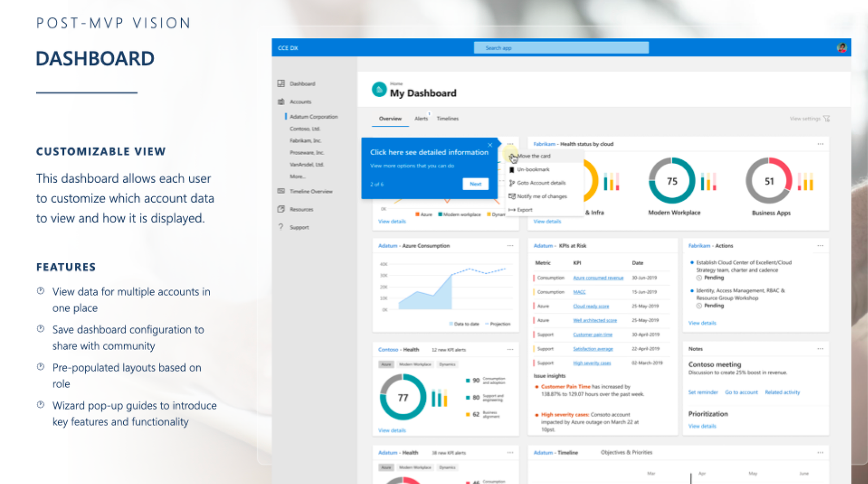
Task: Click the Timeline Overview sidebar icon
Action: tap(281, 191)
